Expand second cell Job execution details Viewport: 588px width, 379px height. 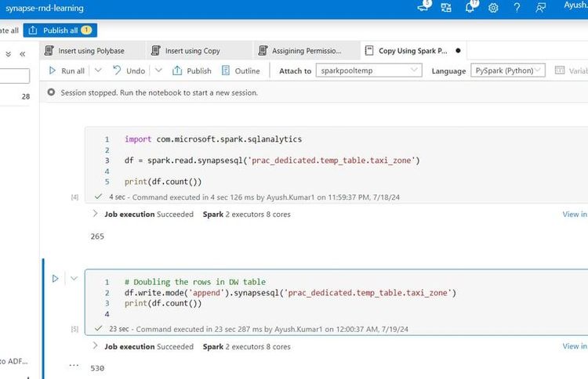(95, 345)
